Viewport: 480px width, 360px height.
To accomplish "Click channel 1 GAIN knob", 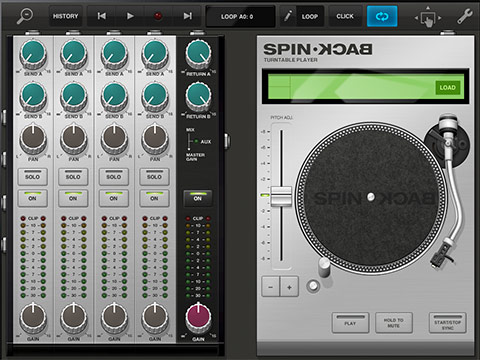I will tap(33, 318).
